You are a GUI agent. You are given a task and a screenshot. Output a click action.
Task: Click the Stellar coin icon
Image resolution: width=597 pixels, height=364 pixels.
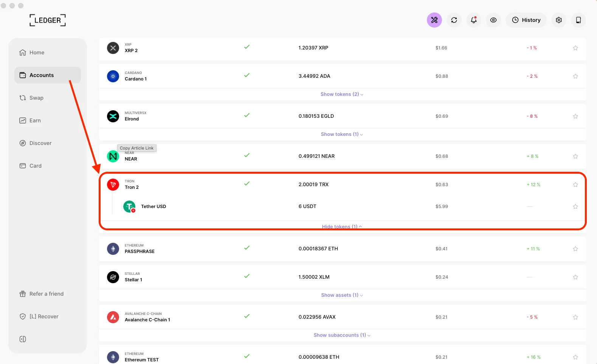[x=113, y=277]
